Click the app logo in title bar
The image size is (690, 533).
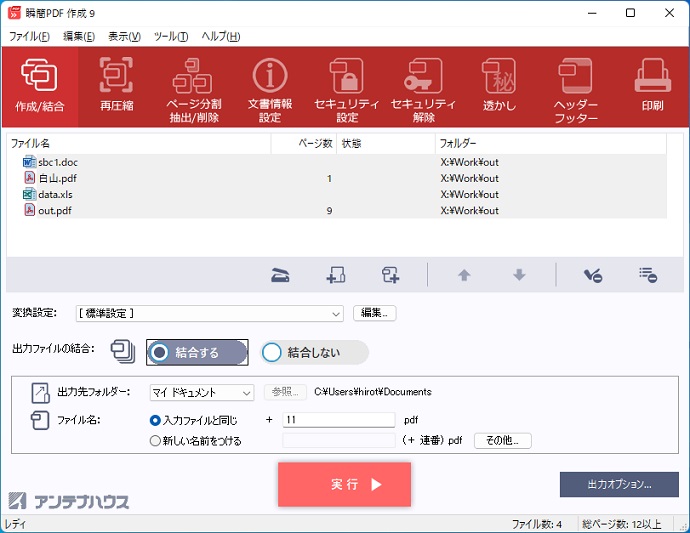tap(15, 13)
